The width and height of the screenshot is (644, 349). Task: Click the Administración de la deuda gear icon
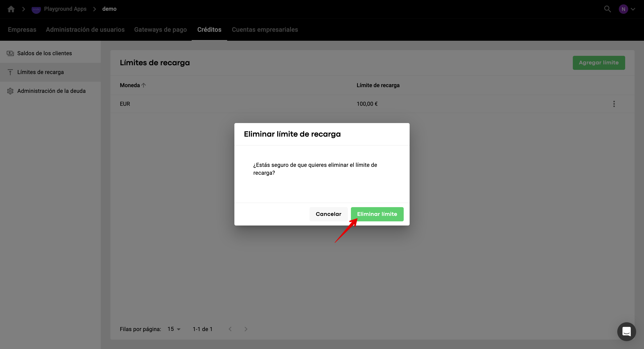click(x=10, y=91)
